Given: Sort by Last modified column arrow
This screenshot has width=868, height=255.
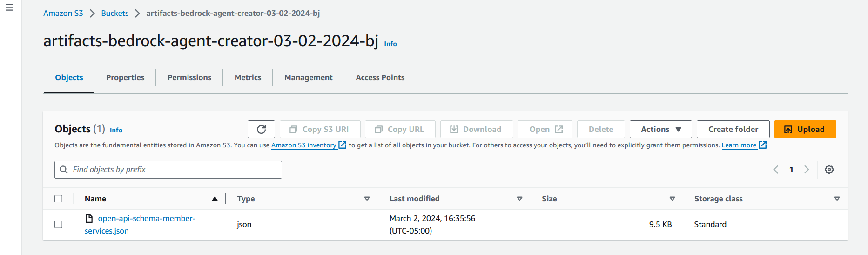Looking at the screenshot, I should click(519, 199).
